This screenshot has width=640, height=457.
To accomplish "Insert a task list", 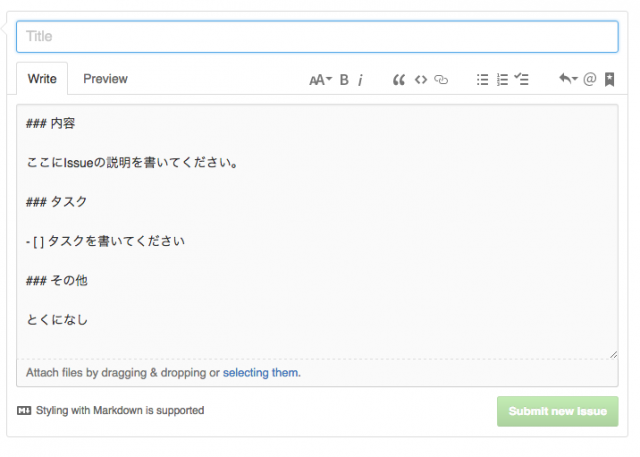I will pos(521,79).
